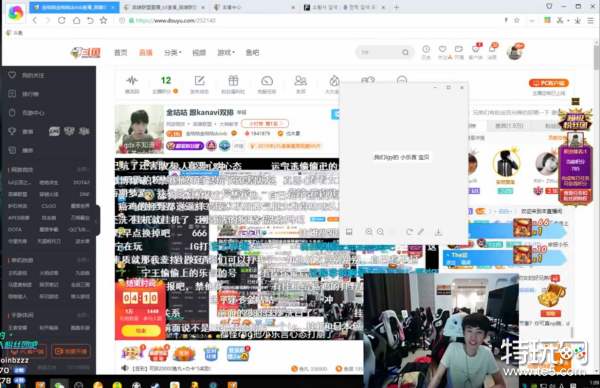Click the gift box icon in streamer toolbar
The width and height of the screenshot is (600, 388).
(x=233, y=80)
